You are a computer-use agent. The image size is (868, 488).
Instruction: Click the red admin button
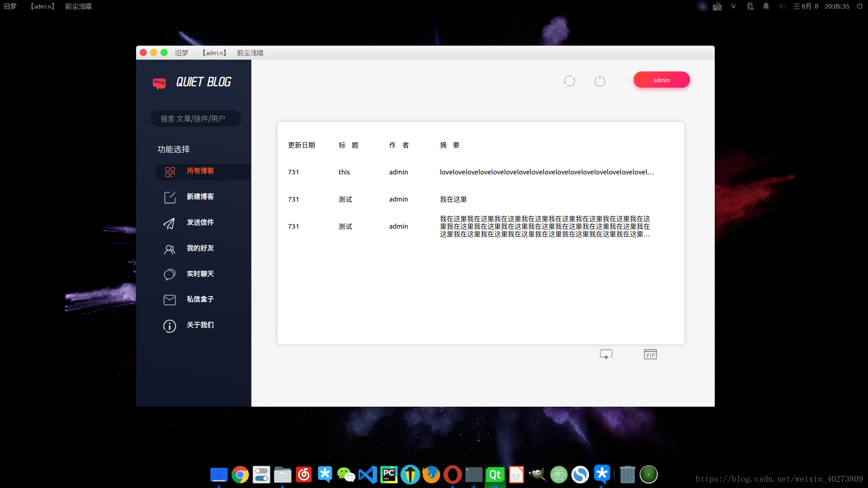point(661,80)
